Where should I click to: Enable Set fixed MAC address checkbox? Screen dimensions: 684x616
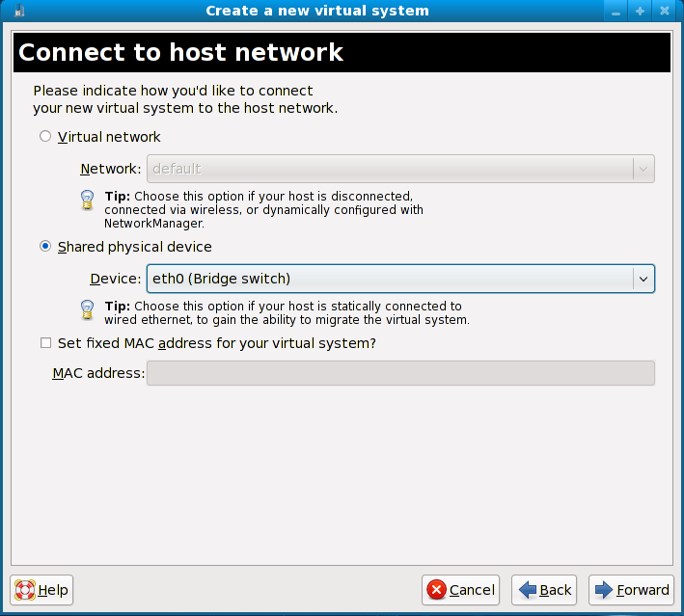45,343
